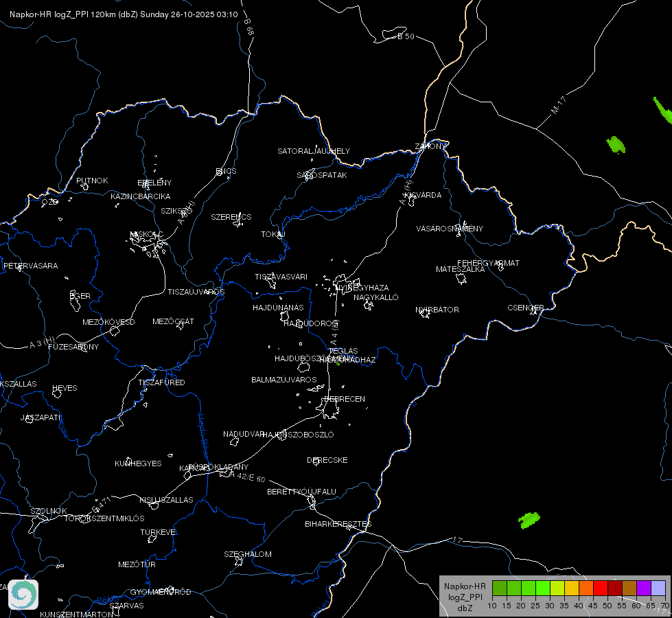Click the DEBRECEN city label
Screen dimensions: 672x618
(x=345, y=399)
